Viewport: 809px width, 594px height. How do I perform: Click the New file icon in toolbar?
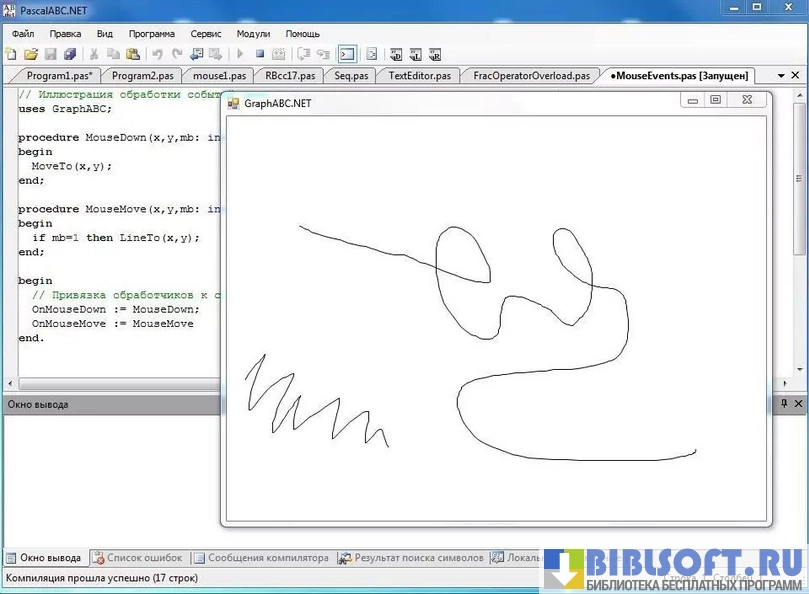[13, 54]
